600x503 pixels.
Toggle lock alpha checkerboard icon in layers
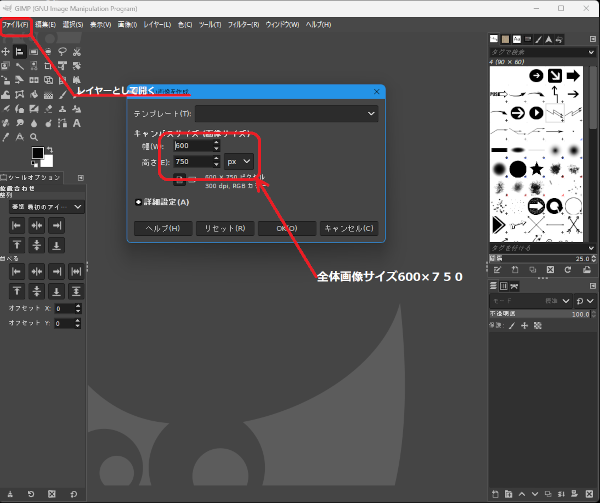538,326
